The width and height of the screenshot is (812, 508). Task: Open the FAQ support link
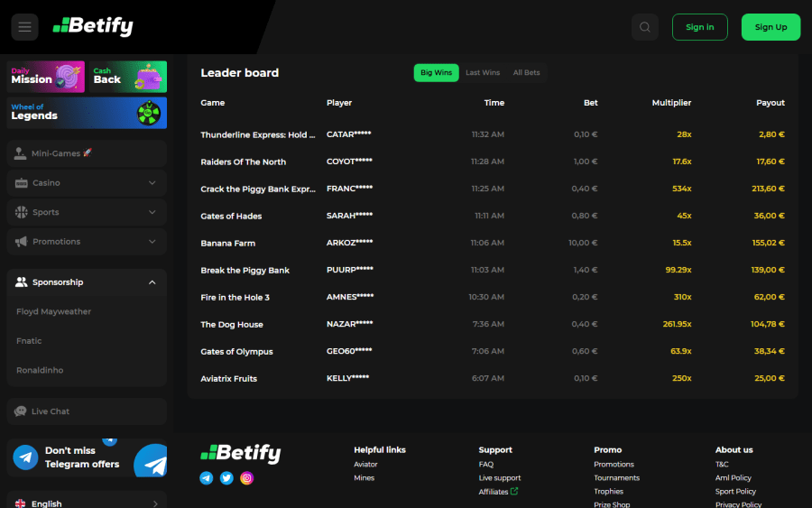(x=486, y=465)
